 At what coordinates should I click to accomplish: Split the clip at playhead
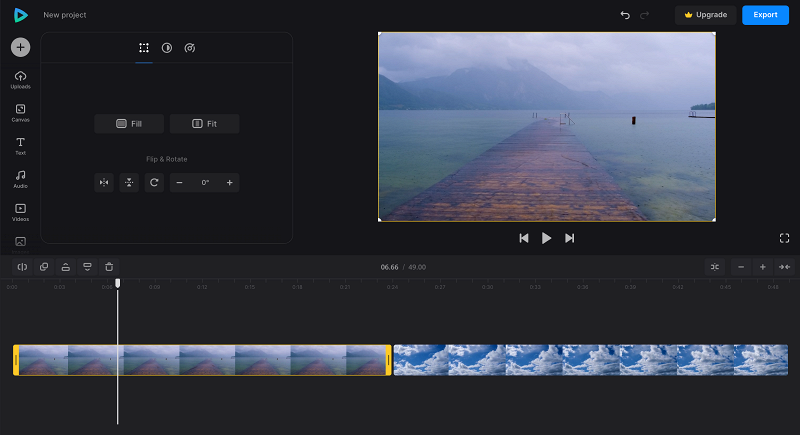[x=22, y=267]
